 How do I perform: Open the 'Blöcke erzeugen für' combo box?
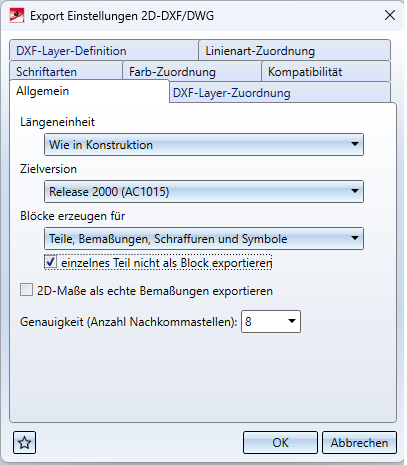tap(204, 238)
